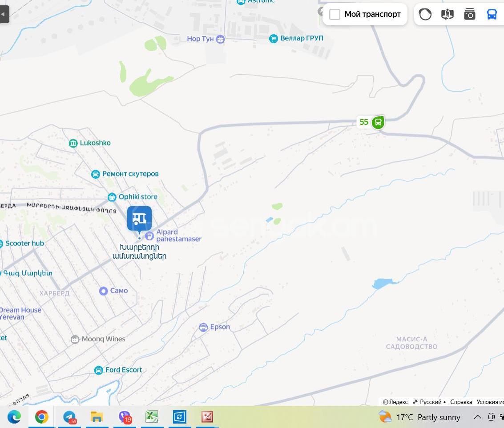Open the Lukoshko place marker
The width and height of the screenshot is (504, 428).
(x=73, y=143)
